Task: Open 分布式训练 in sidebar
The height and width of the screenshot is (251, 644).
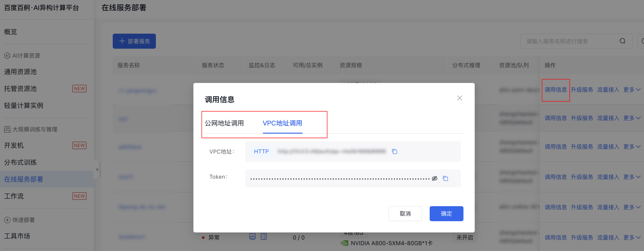Action: click(x=20, y=162)
